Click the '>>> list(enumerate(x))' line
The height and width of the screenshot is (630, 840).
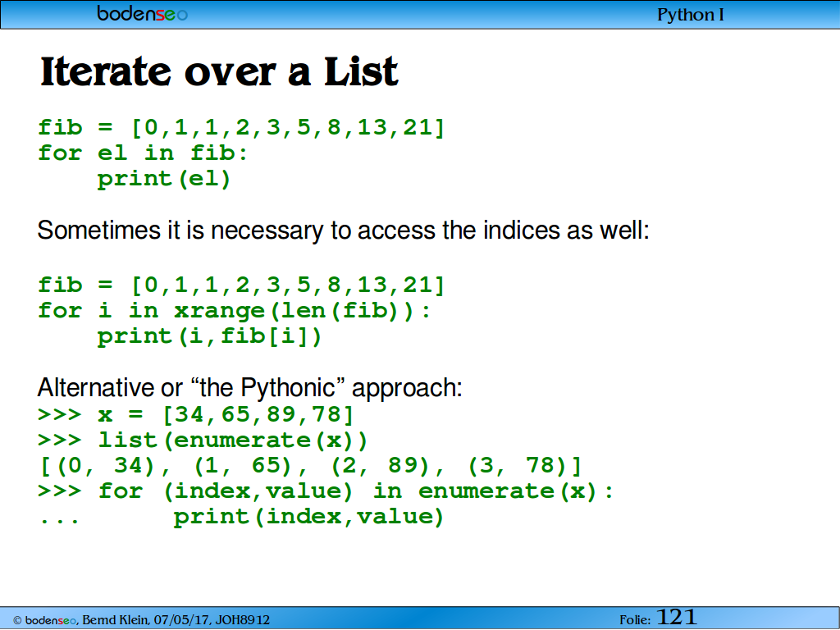(x=203, y=441)
